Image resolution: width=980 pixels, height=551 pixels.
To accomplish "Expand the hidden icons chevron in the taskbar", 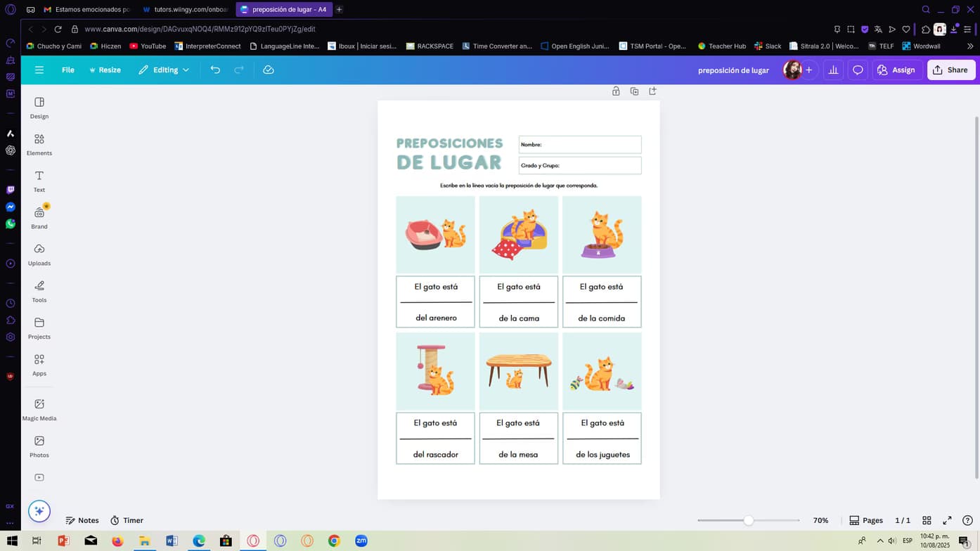I will click(x=882, y=540).
